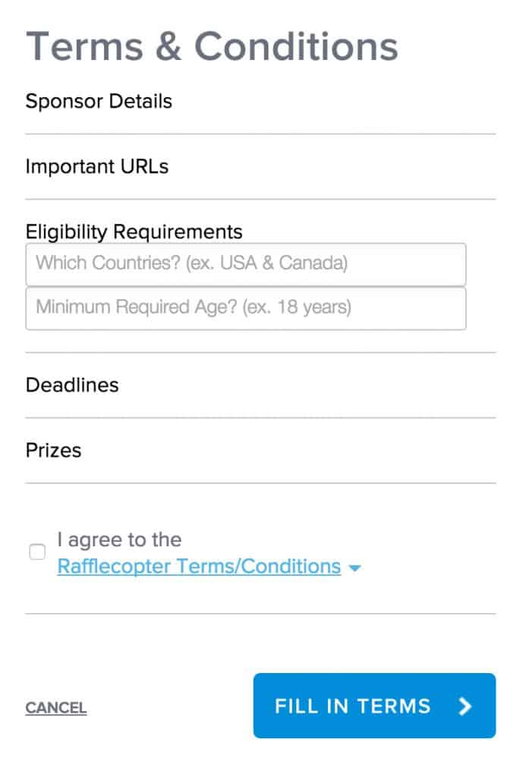Click the Terms & Conditions heading
This screenshot has height=777, width=532.
[212, 47]
